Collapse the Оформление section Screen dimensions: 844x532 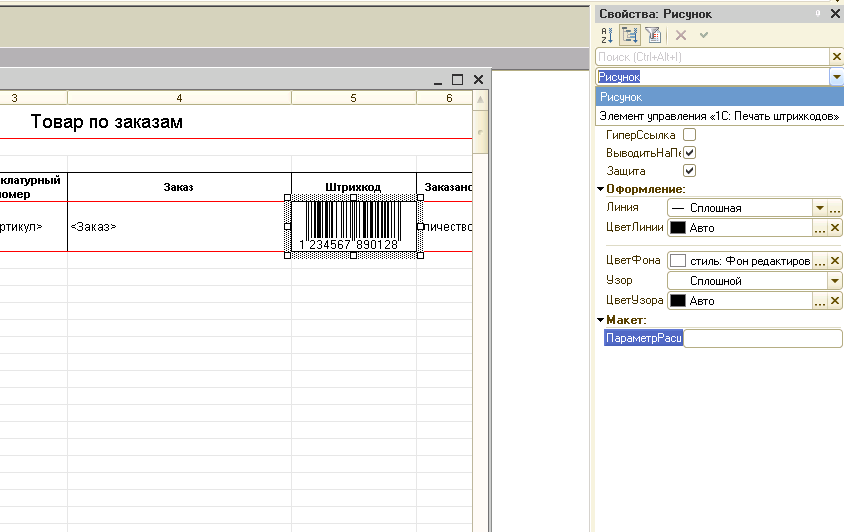coord(601,189)
